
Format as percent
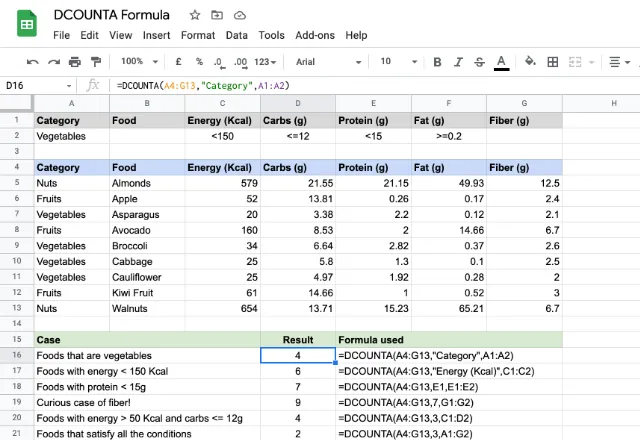click(199, 62)
